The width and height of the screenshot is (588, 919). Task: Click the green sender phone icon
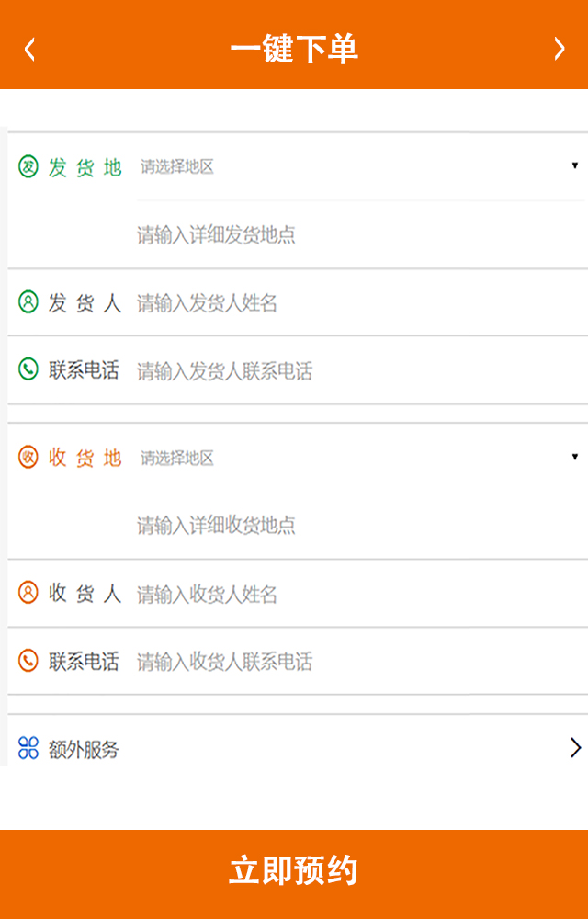[x=28, y=369]
